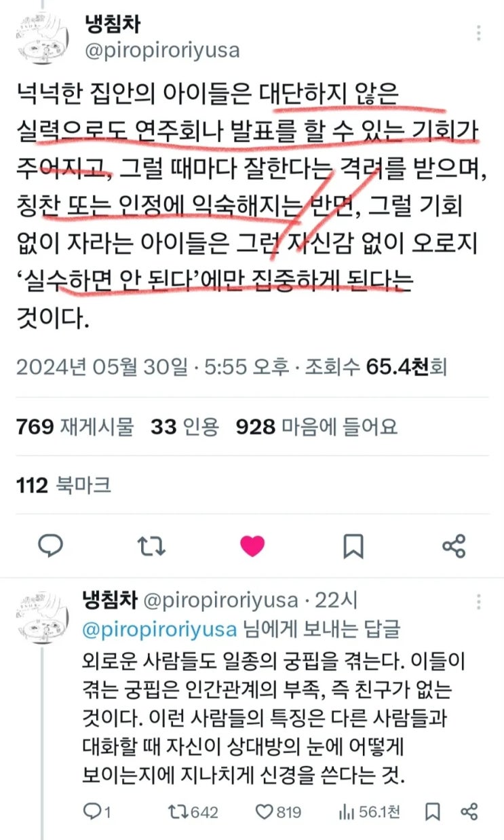Viewport: 504px width, 840px height.
Task: Open the 928 마음에 들어요 likes list
Action: tap(316, 427)
